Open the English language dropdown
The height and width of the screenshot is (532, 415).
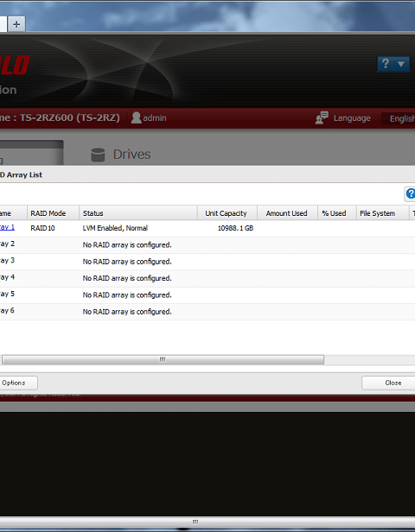399,118
